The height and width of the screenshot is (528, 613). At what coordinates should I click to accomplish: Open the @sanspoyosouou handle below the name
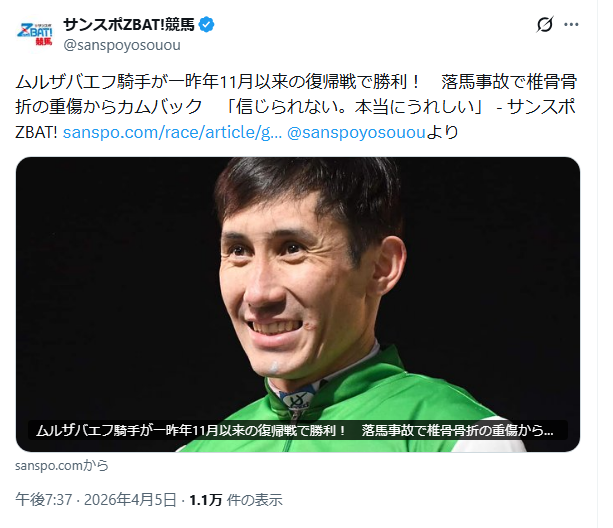pyautogui.click(x=122, y=45)
